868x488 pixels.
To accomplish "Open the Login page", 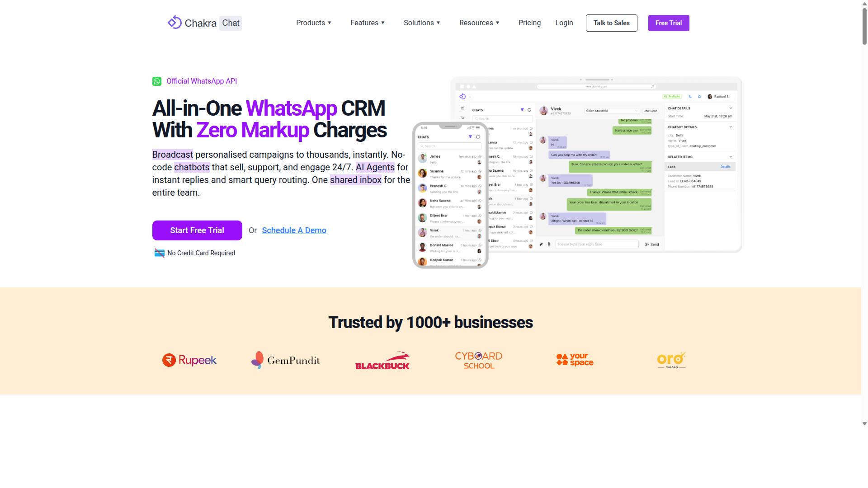I will point(564,23).
